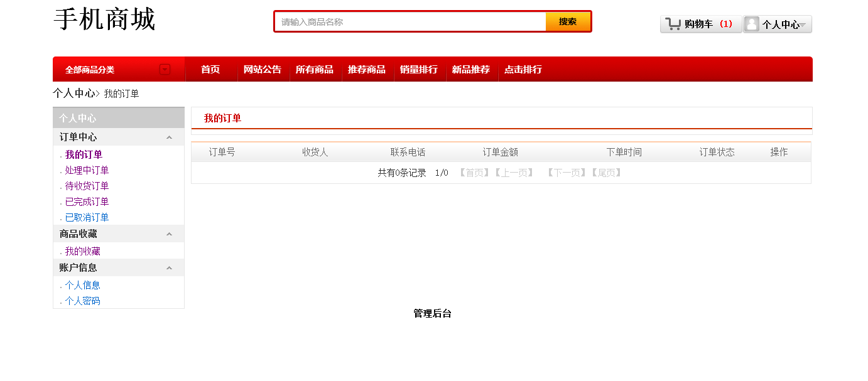Select 我的订单 in the sidebar
Image resolution: width=868 pixels, height=381 pixels.
84,154
